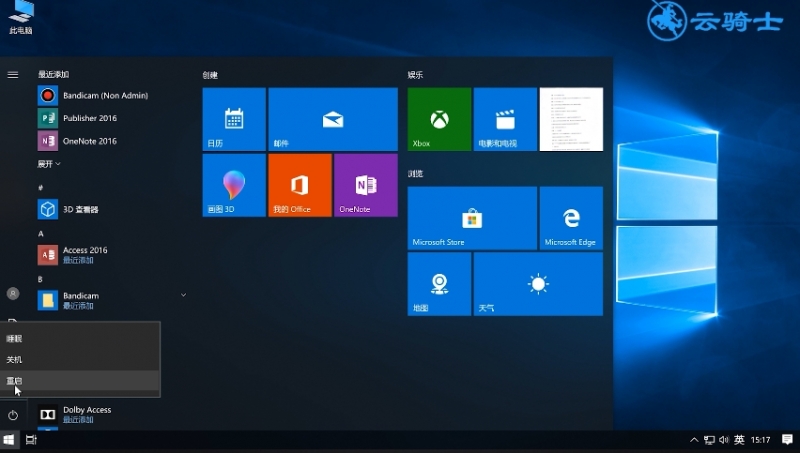This screenshot has height=453, width=800.
Task: Expand the hamburger menu in Start
Action: pos(13,75)
